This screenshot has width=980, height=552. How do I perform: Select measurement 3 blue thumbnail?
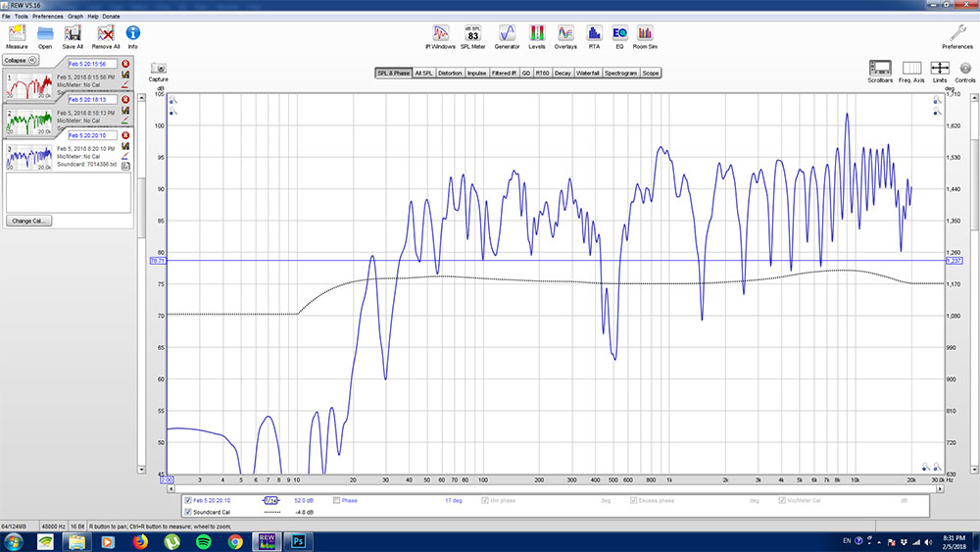point(28,158)
